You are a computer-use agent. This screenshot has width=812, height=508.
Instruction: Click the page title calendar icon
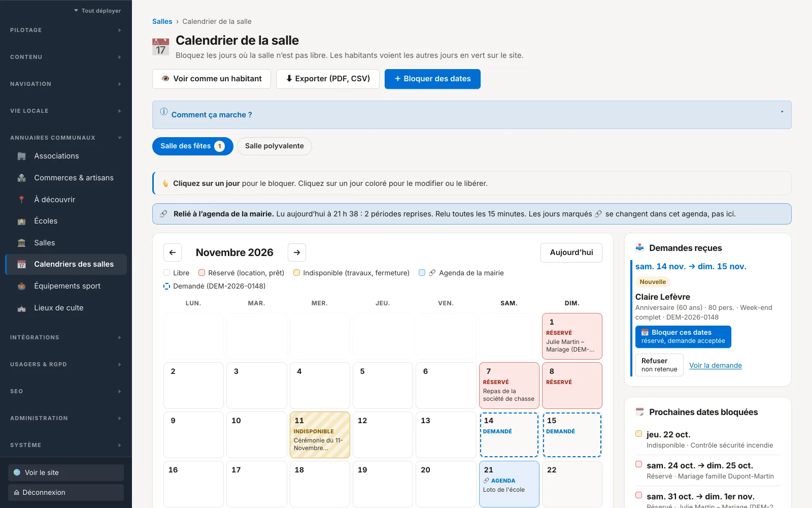(x=161, y=47)
